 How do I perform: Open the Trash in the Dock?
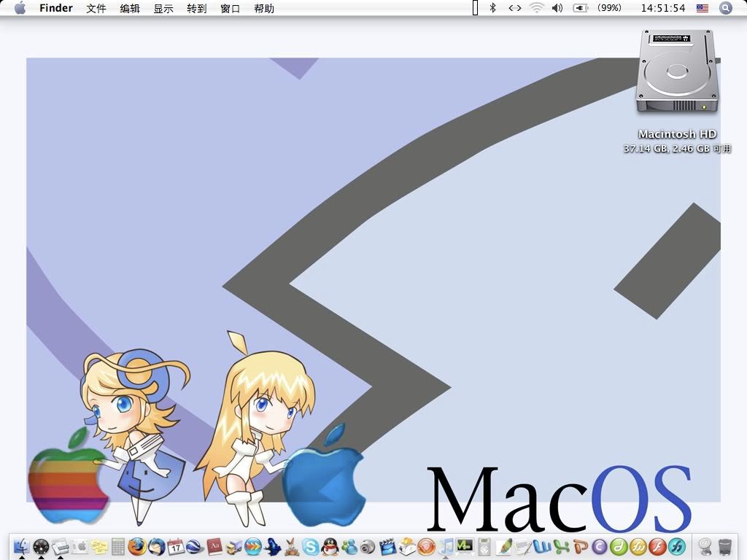tap(724, 545)
